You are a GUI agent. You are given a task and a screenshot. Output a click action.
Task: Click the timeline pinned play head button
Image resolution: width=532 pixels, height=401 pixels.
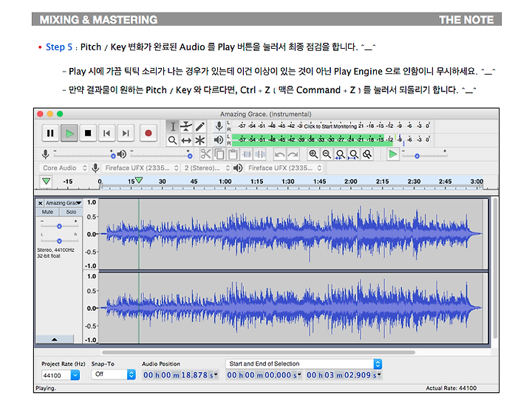tap(46, 182)
